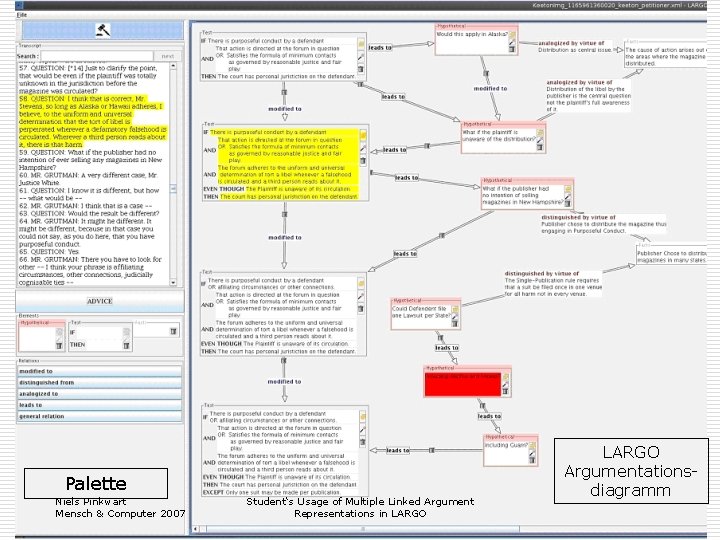Click highlighted transcript line '58. QUESTION'
This screenshot has height=540, width=720.
(93, 122)
